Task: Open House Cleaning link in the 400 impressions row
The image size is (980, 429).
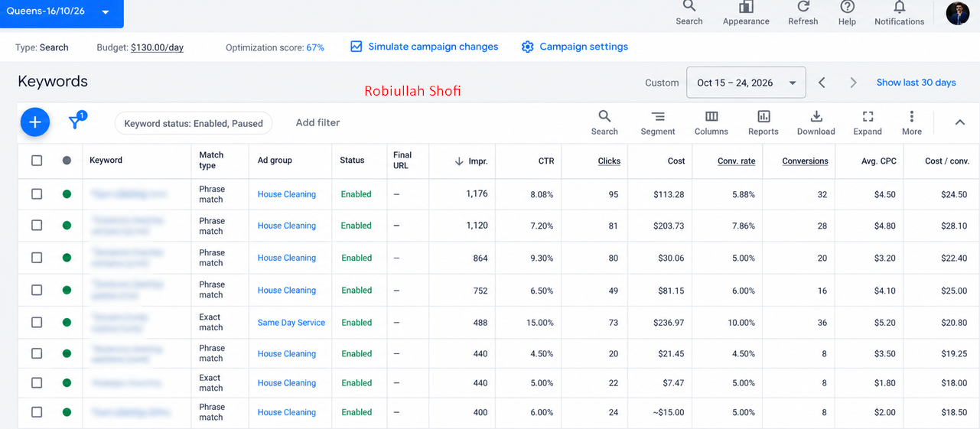Action: (x=287, y=412)
